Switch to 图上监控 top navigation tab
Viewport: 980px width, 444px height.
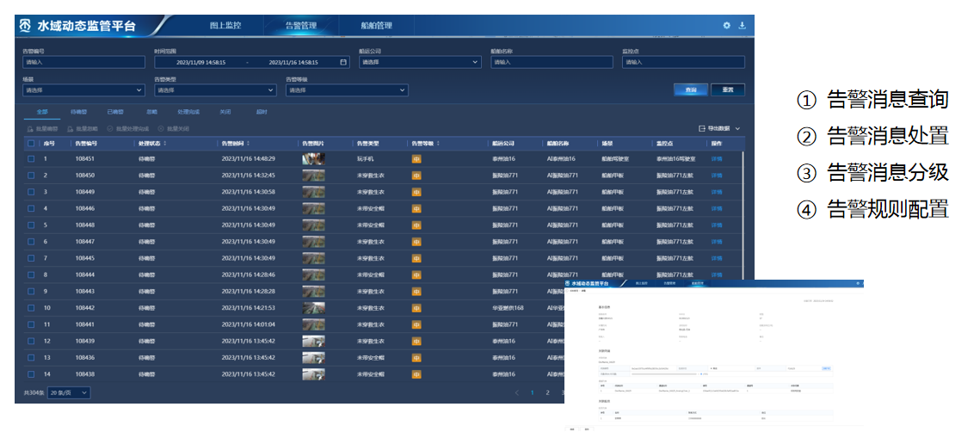pos(225,26)
